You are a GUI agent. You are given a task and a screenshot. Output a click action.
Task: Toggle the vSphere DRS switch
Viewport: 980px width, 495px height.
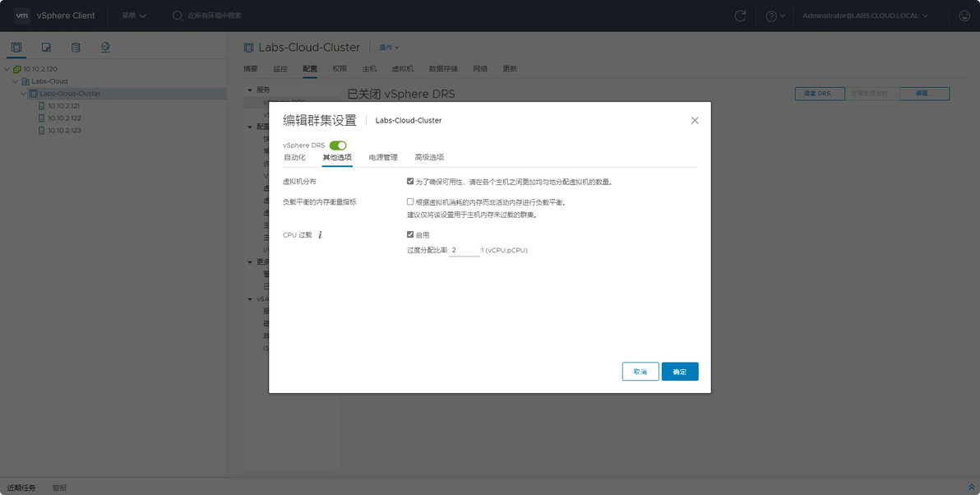tap(338, 146)
